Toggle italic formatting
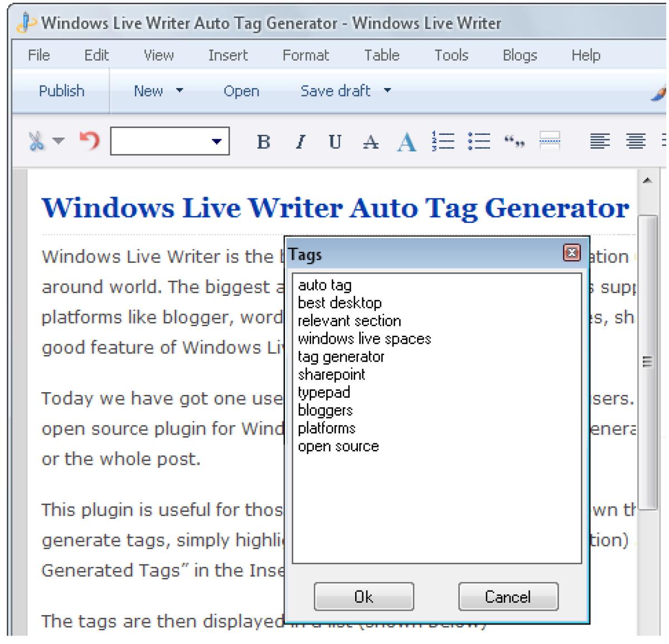 [300, 142]
